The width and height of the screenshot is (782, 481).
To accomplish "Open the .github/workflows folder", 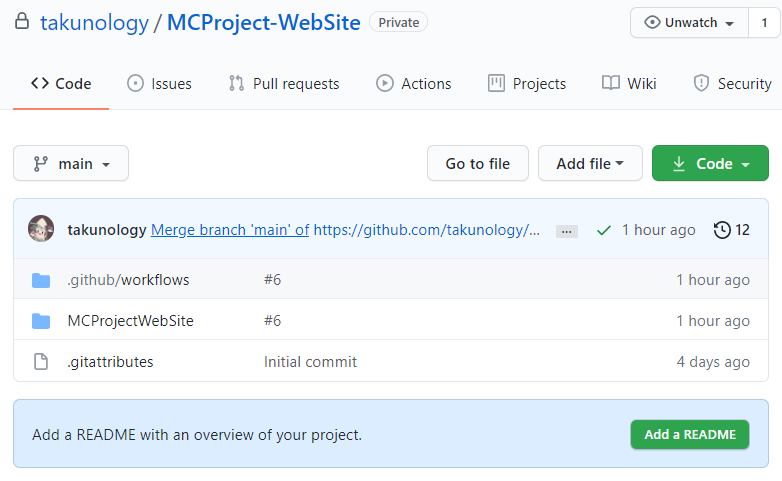I will point(128,280).
